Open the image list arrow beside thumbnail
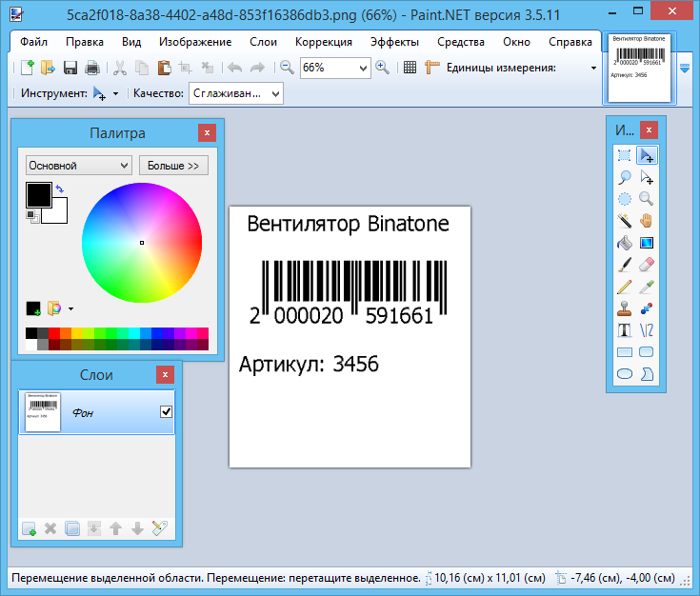 click(685, 69)
